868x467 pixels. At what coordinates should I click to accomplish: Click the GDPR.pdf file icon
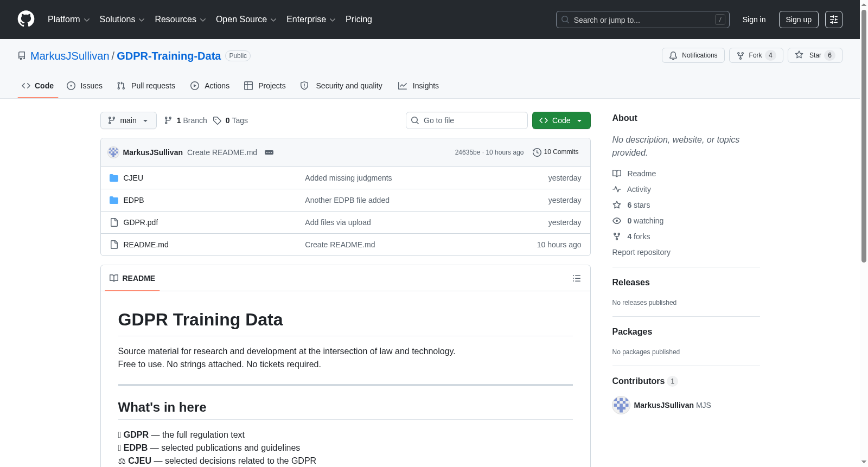click(114, 222)
